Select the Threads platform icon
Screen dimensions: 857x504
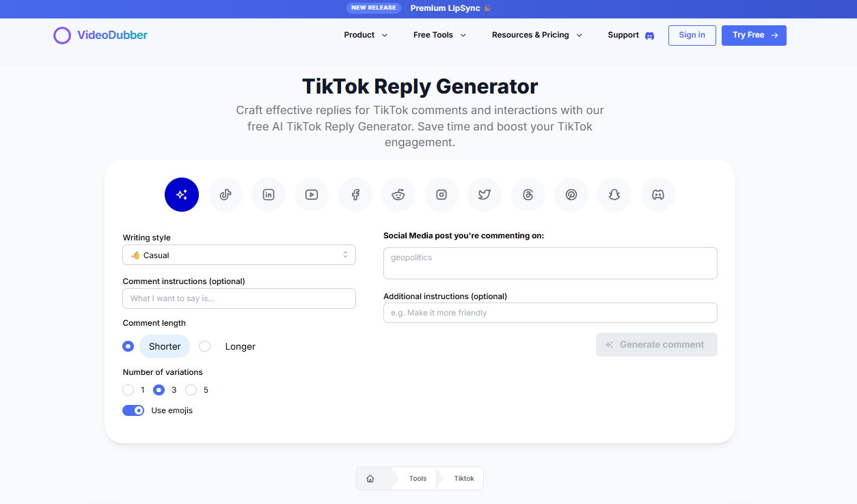tap(528, 195)
